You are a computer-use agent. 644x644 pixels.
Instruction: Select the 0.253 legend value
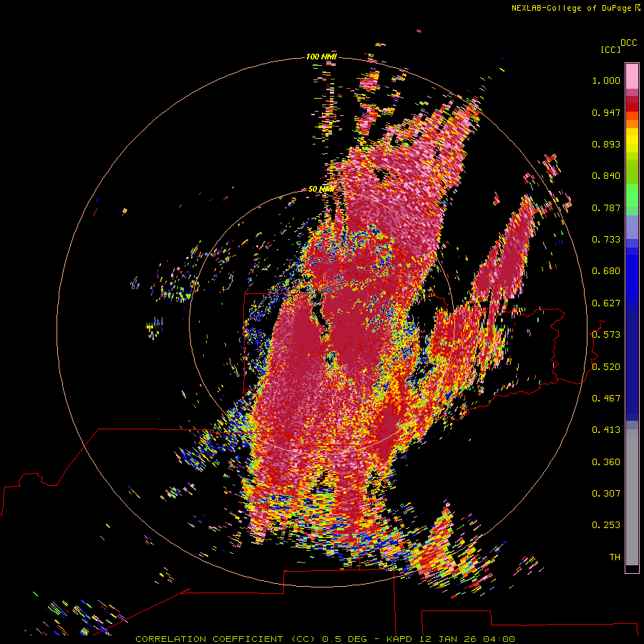click(606, 525)
